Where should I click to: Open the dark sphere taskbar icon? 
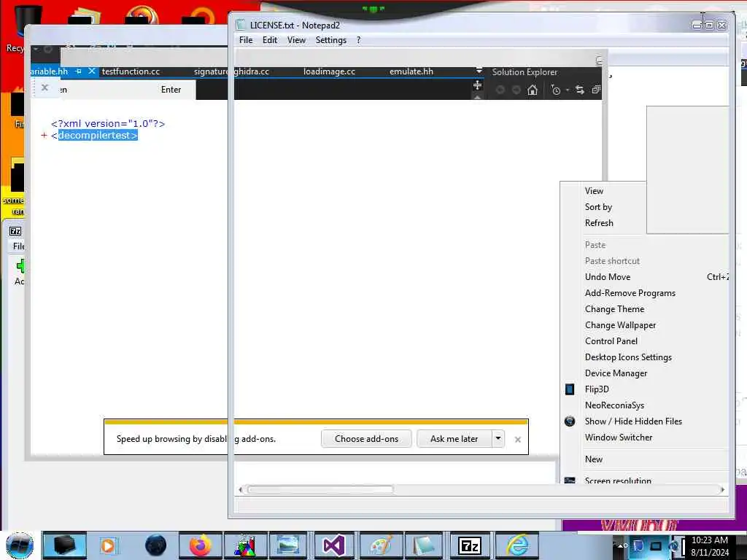[156, 545]
